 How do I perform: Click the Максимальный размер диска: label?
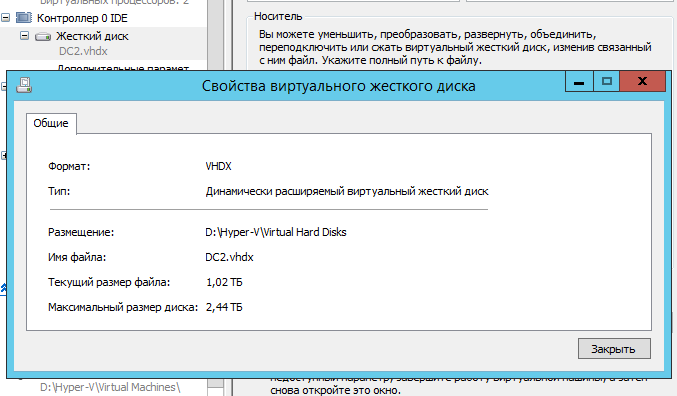coord(123,307)
